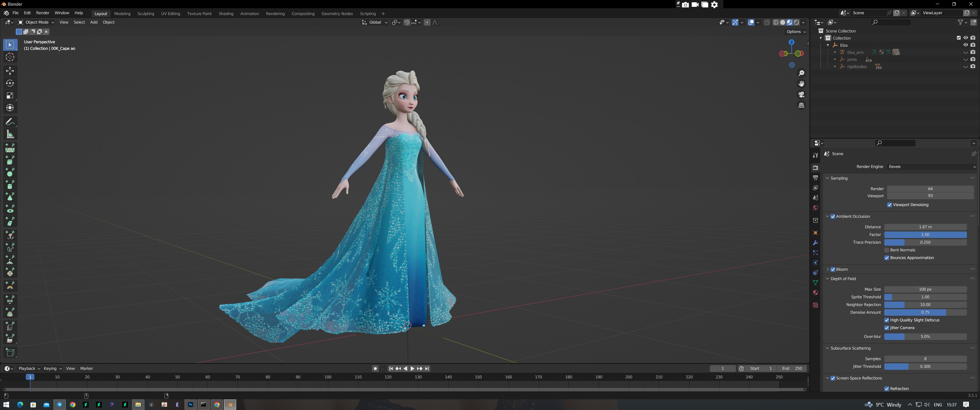
Task: Open viewport Add menu
Action: [x=94, y=22]
